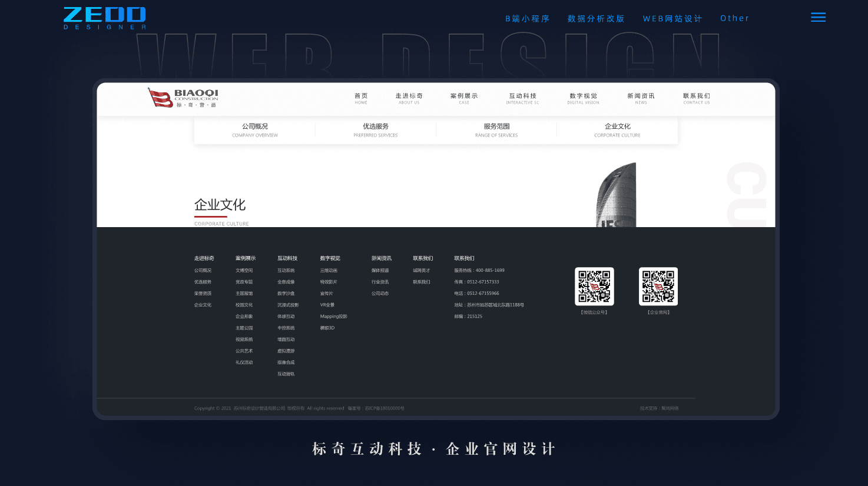Click the Biaoqi Construction logo
Viewport: 868px width, 486px height.
pyautogui.click(x=183, y=98)
